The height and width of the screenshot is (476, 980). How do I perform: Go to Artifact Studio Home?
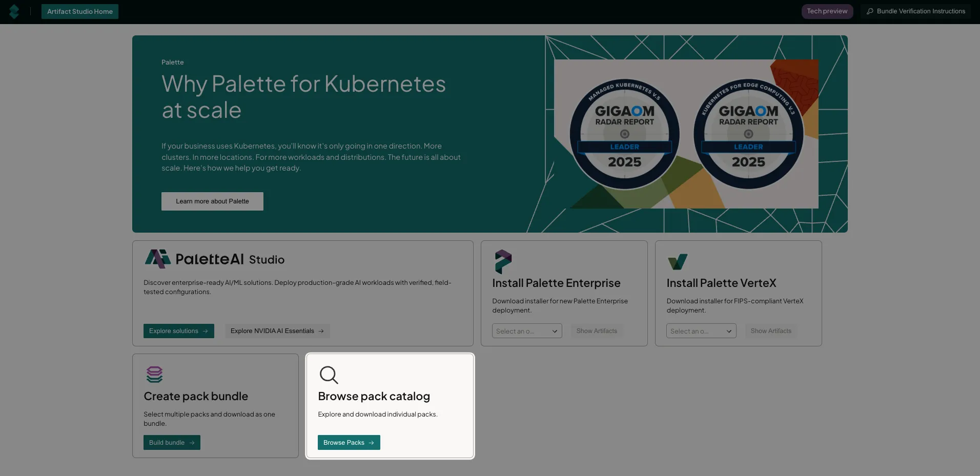pyautogui.click(x=80, y=12)
